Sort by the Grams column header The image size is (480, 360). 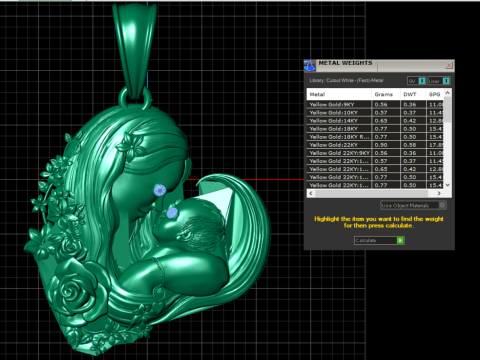coord(386,94)
